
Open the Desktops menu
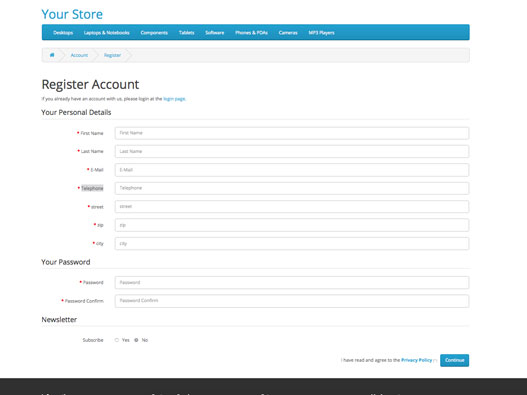63,33
